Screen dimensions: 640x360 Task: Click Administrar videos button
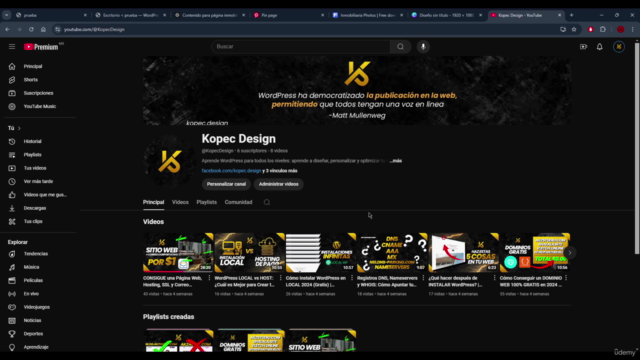click(x=278, y=184)
